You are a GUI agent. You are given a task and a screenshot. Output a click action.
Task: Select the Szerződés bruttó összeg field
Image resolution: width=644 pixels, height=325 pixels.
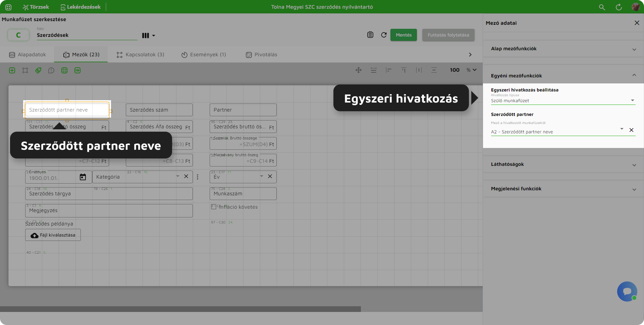[x=243, y=127]
